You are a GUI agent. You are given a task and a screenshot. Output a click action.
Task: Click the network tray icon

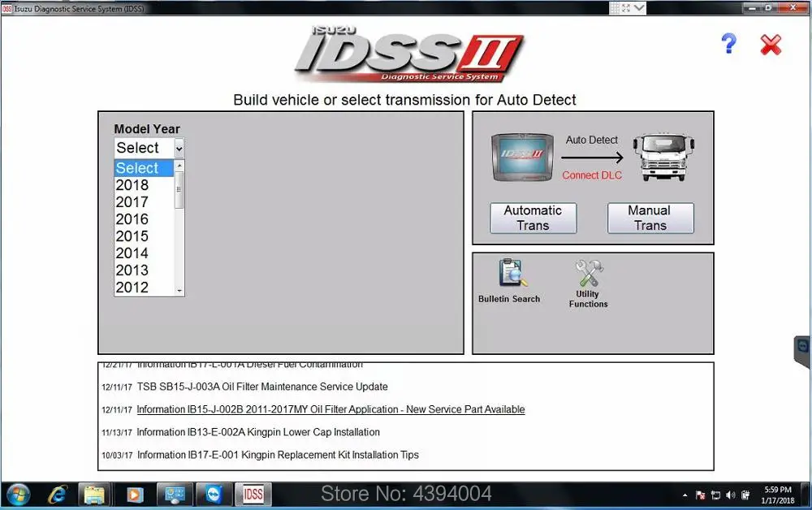tap(715, 495)
